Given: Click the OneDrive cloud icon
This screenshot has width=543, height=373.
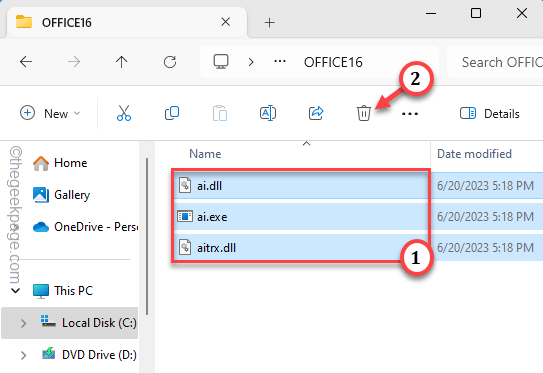Looking at the screenshot, I should pos(41,227).
